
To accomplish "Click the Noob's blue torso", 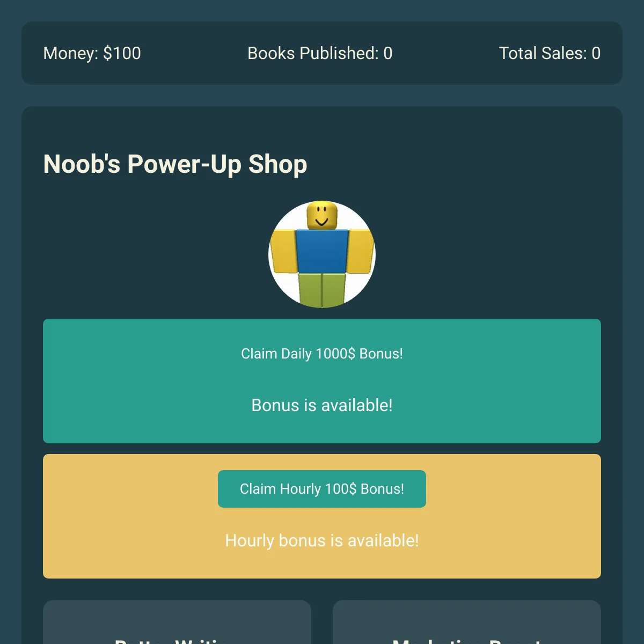I will point(322,251).
